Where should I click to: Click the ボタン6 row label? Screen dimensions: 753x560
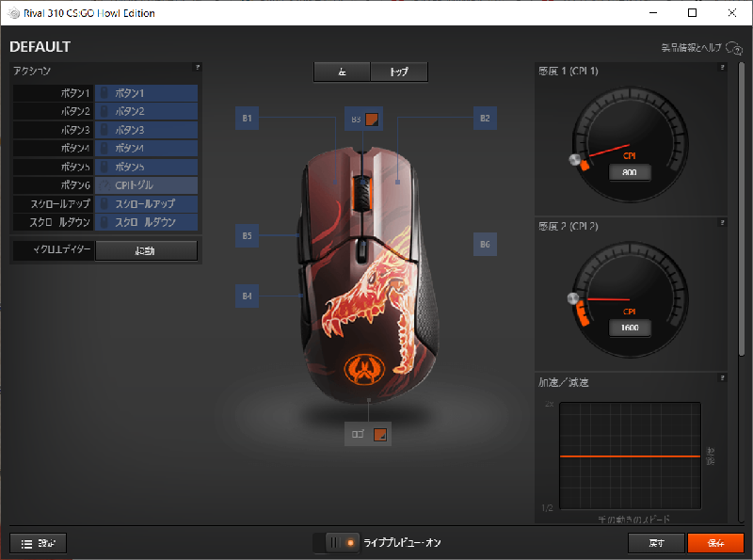[54, 185]
